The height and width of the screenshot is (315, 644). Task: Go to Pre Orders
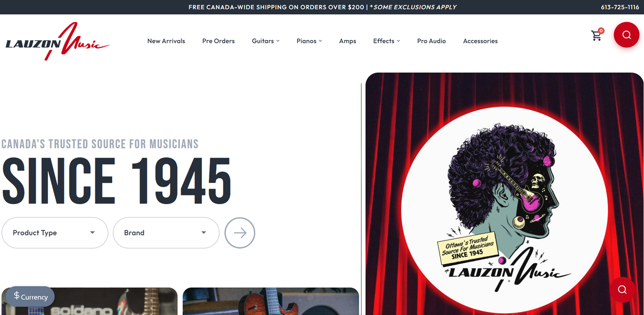pos(218,41)
